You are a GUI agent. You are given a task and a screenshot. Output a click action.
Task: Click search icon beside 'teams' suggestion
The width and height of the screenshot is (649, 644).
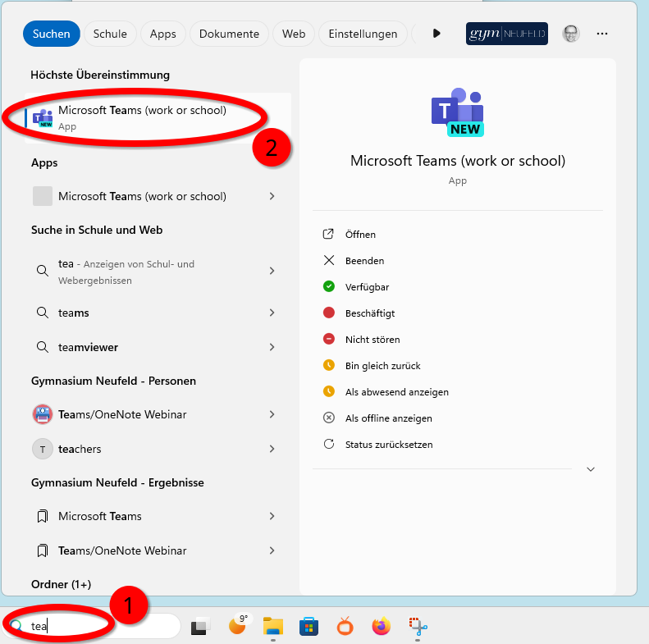click(42, 313)
